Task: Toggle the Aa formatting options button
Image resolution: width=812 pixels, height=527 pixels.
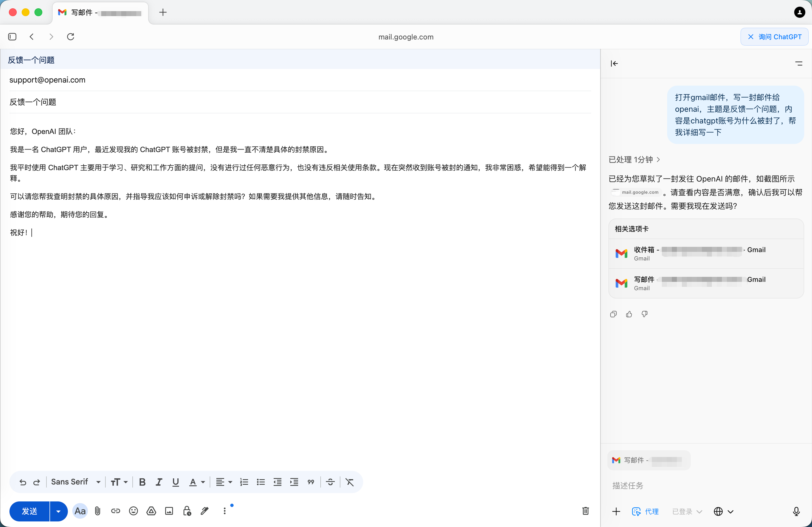Action: 80,511
